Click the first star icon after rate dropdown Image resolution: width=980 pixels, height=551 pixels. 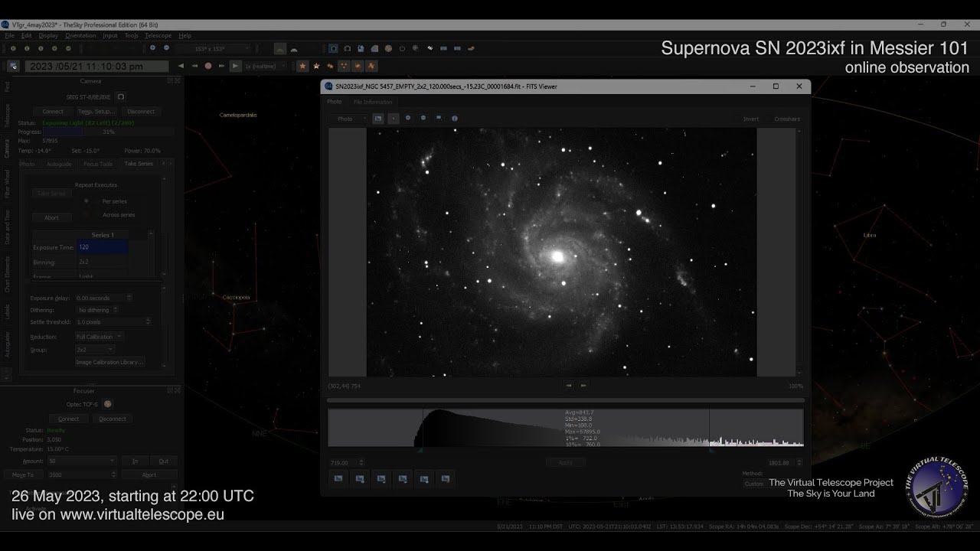(302, 66)
